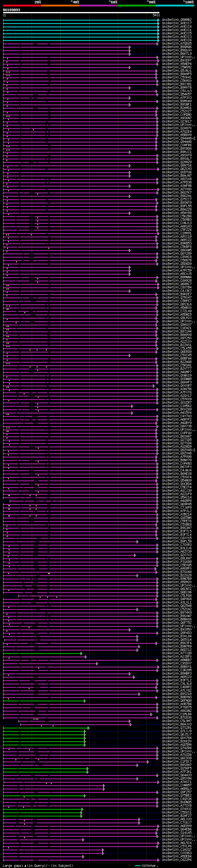Select the UniRef100_A5AEP4 label
Viewport: 197px width, 868px height.
click(177, 64)
